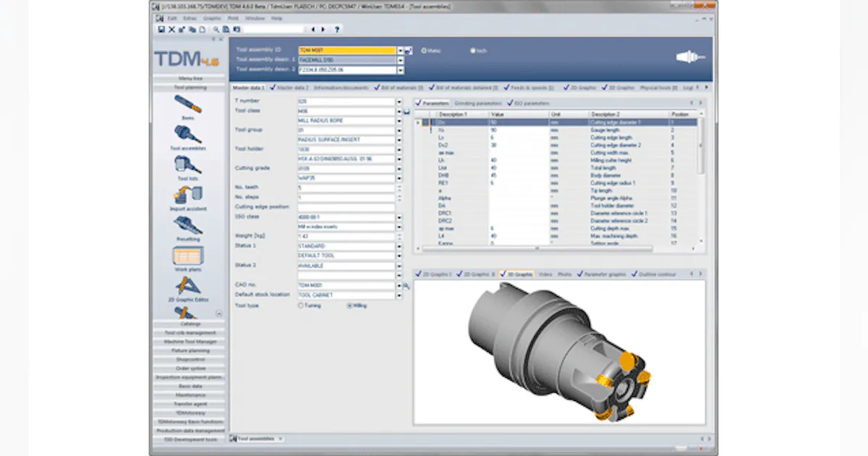Click the Cutting edge position field
This screenshot has width=868, height=456.
346,207
